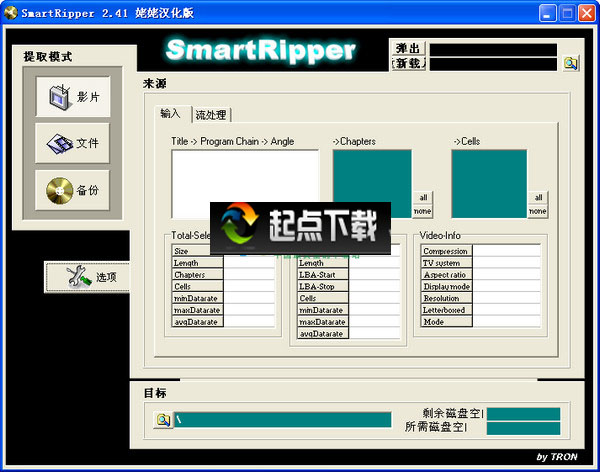Click the SmartRipper title bar app icon

pos(11,13)
